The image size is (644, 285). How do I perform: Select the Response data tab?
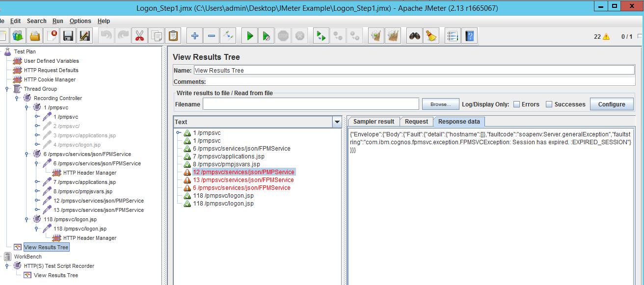459,122
